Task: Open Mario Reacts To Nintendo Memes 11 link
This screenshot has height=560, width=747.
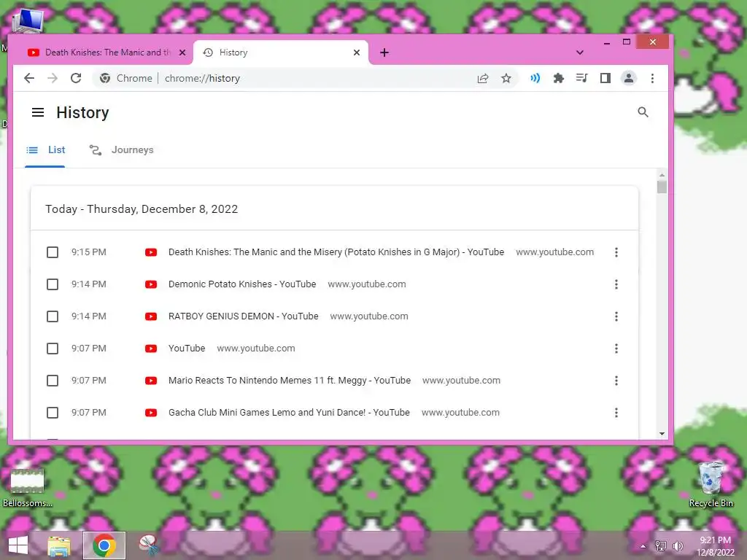Action: 289,381
